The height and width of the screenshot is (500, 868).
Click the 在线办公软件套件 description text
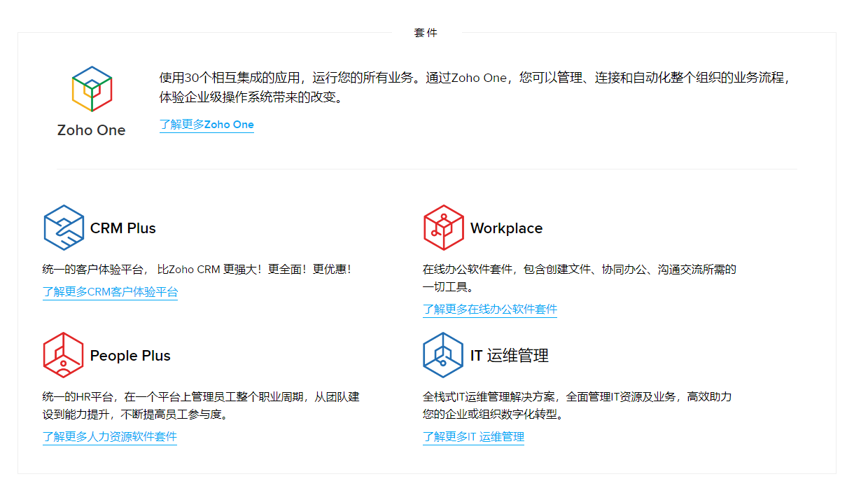580,278
